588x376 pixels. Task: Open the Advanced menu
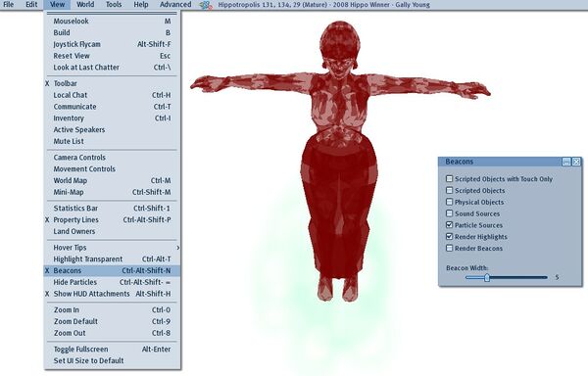coord(175,5)
